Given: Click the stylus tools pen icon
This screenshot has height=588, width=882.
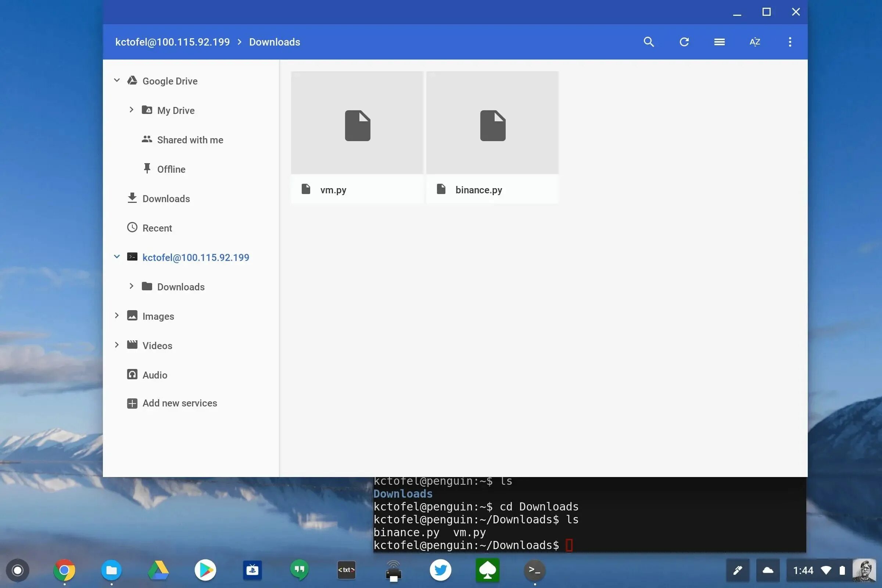Looking at the screenshot, I should tap(738, 570).
